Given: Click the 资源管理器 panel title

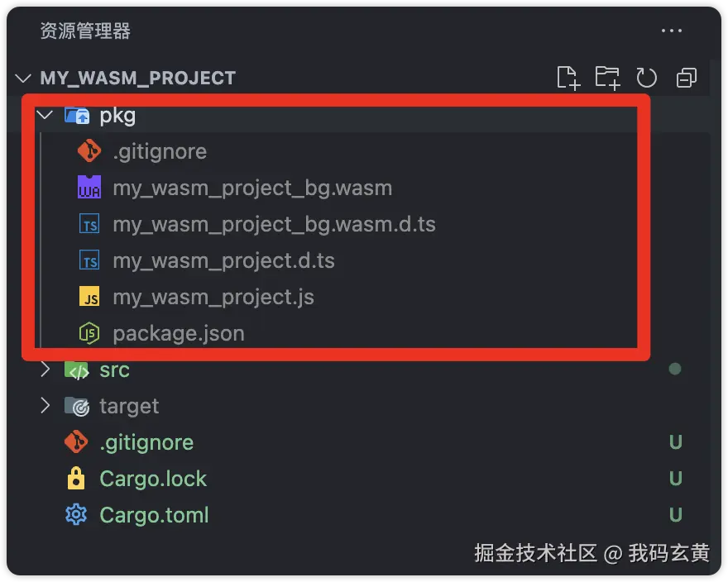Looking at the screenshot, I should click(x=85, y=31).
